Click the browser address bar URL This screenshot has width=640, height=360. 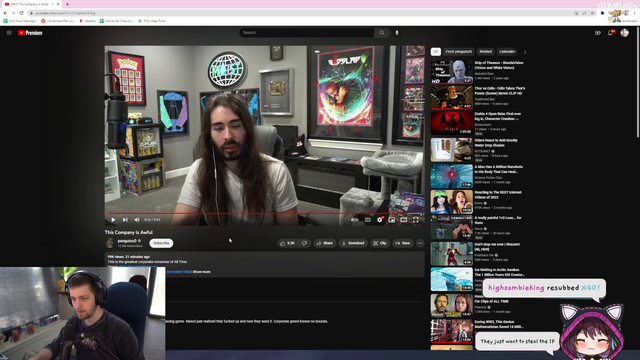click(x=65, y=13)
